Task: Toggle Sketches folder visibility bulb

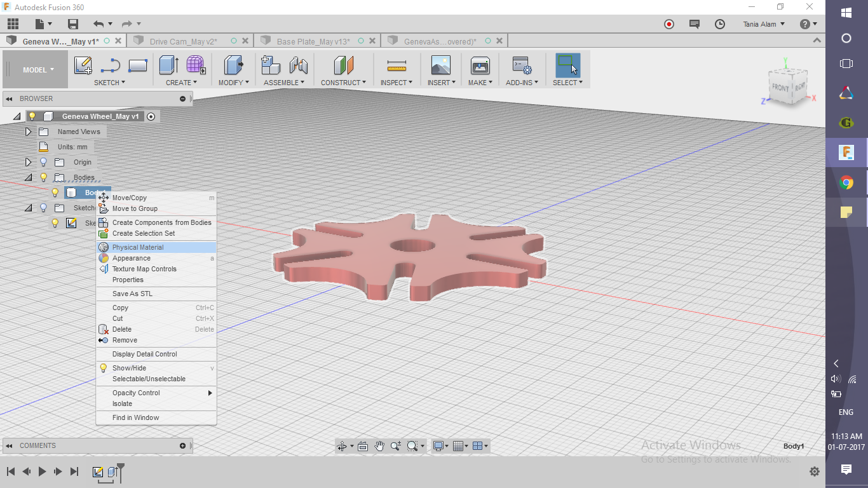Action: click(44, 208)
